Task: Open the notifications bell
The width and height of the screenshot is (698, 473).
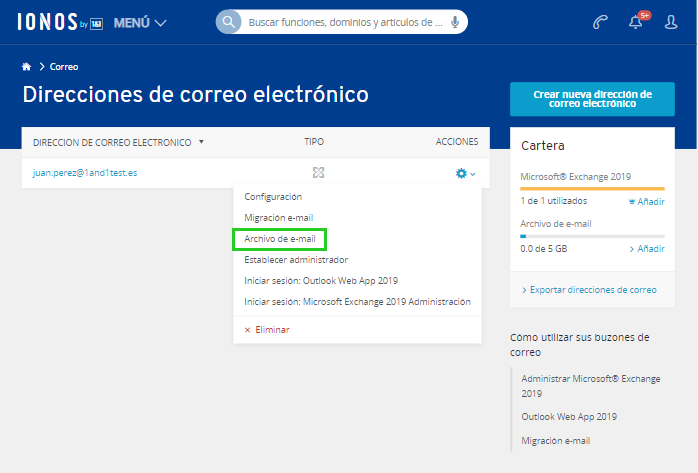Action: click(636, 22)
